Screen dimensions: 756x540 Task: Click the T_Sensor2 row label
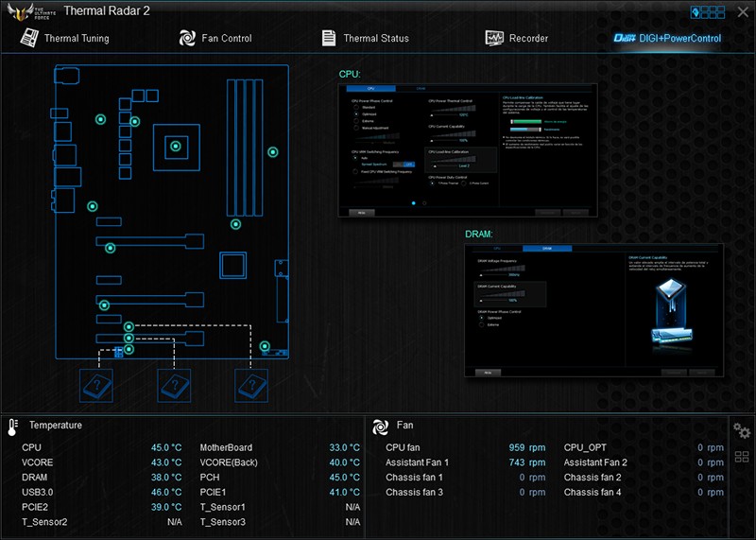tap(44, 522)
